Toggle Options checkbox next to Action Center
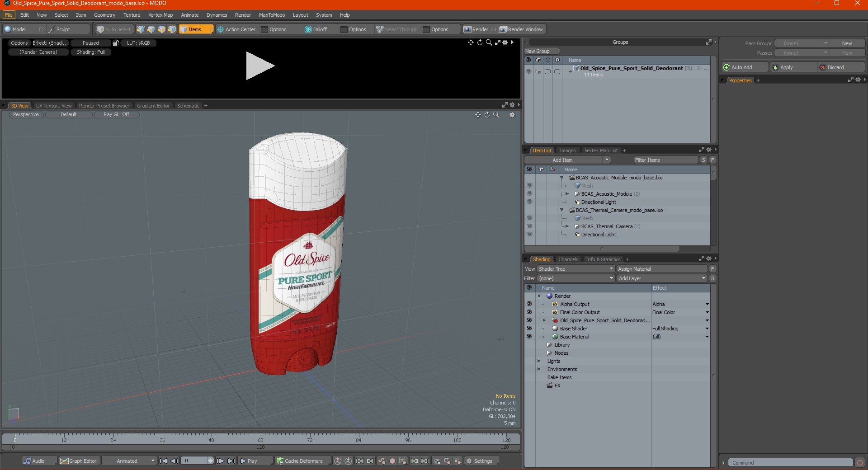 click(265, 29)
